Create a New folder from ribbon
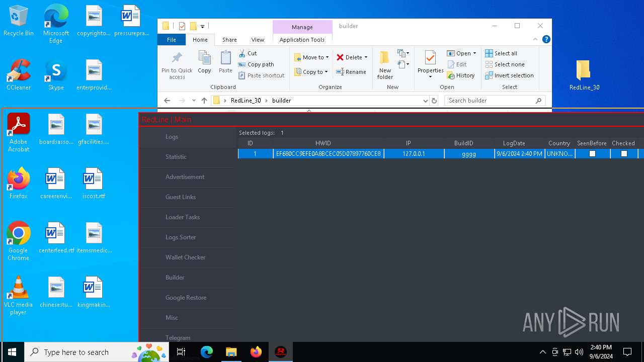Screen dimensions: 644x362 (385, 65)
